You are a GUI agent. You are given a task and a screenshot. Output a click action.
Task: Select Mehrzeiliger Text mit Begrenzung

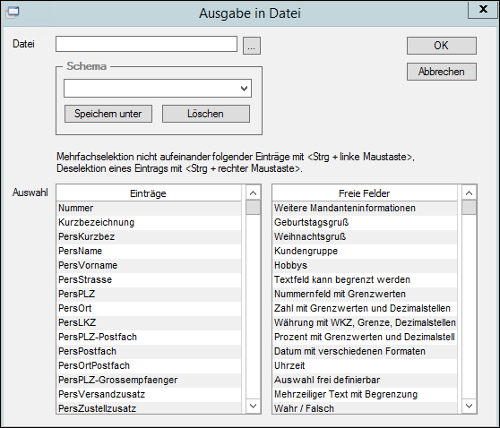(365, 394)
